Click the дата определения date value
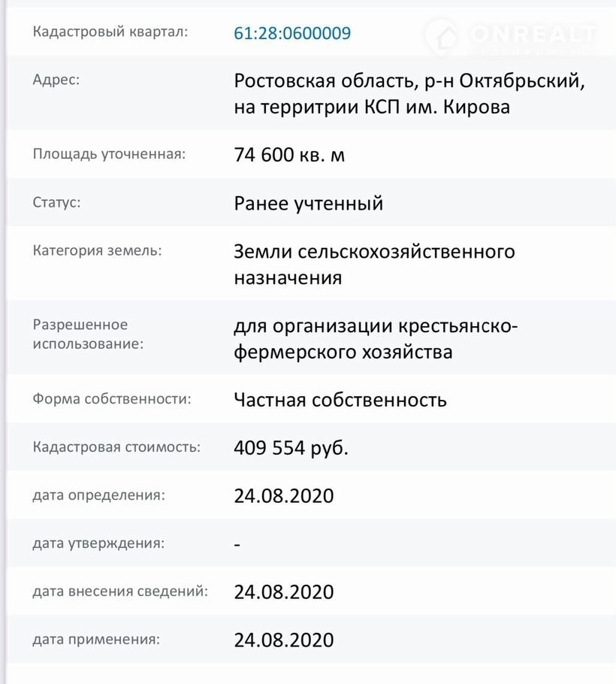The image size is (616, 684). coord(283,496)
